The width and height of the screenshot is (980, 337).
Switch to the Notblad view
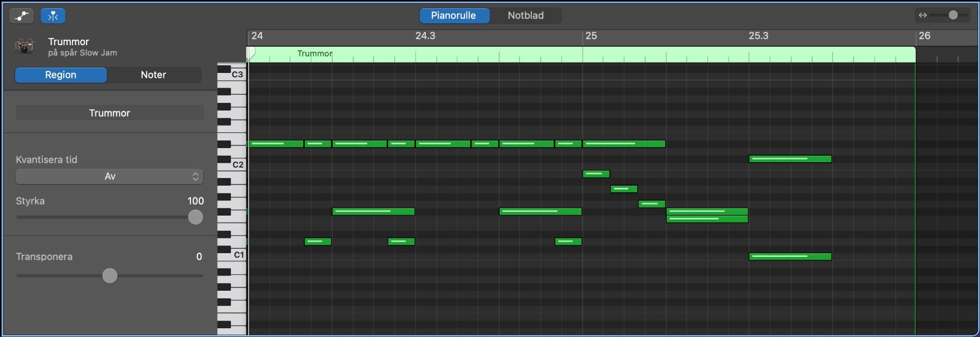pyautogui.click(x=525, y=15)
